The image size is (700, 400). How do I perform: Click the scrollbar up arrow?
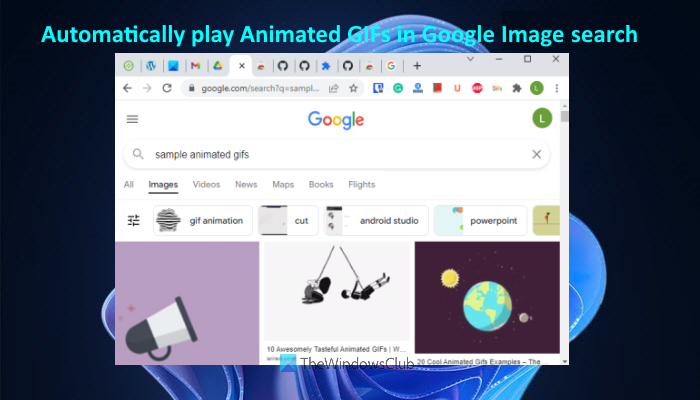(565, 106)
